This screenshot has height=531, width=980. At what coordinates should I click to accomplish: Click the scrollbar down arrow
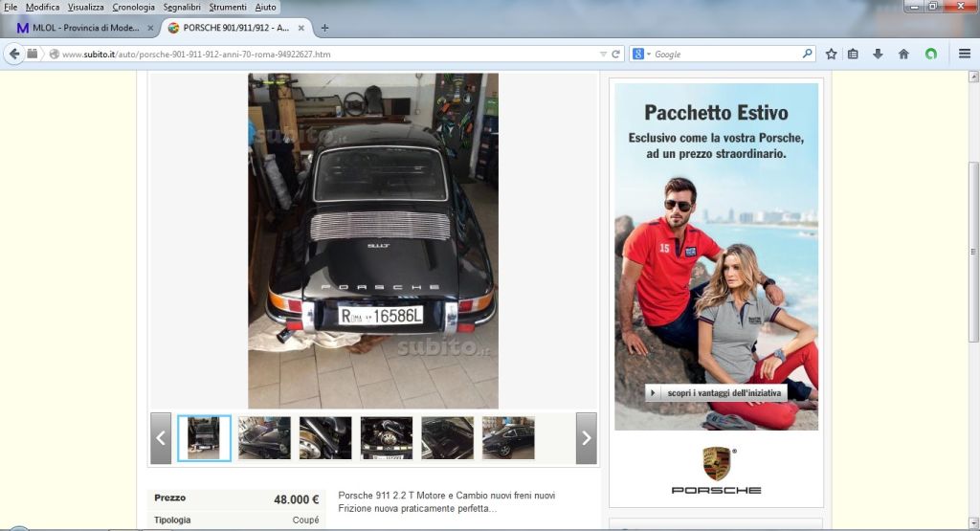(x=973, y=522)
